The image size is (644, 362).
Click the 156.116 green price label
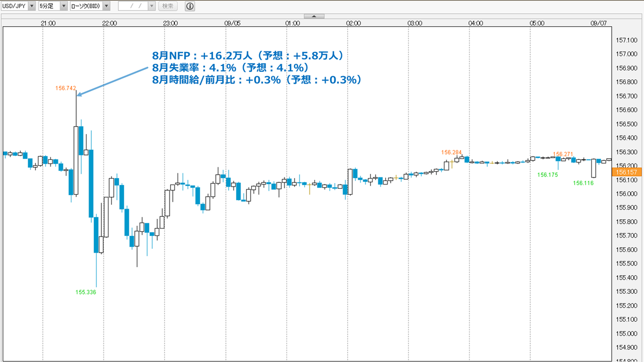583,183
